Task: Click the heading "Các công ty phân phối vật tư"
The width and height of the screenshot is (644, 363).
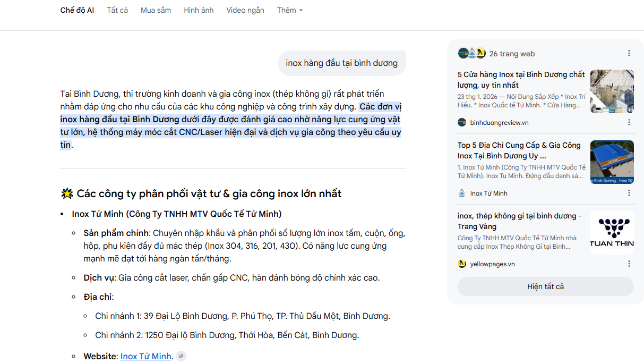Action: [209, 193]
